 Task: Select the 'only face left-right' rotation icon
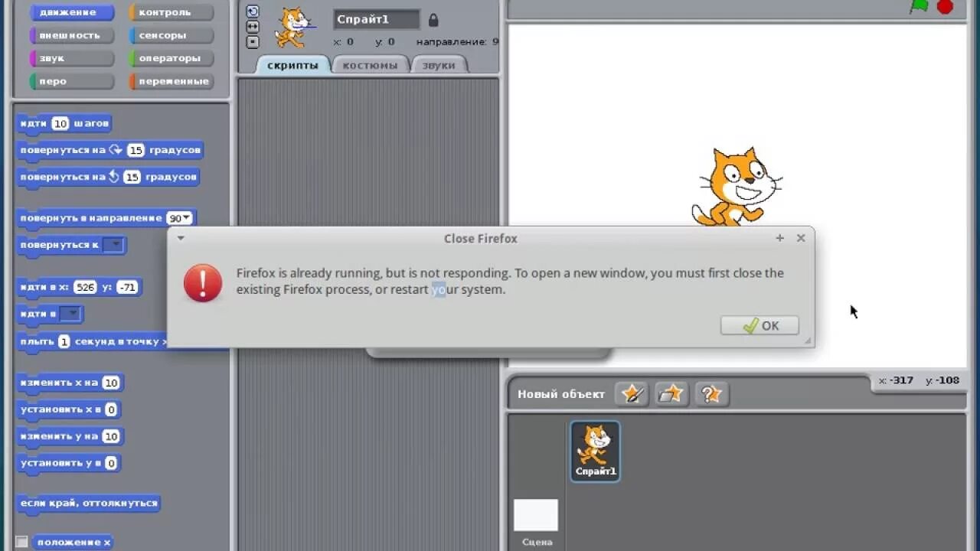[x=253, y=26]
